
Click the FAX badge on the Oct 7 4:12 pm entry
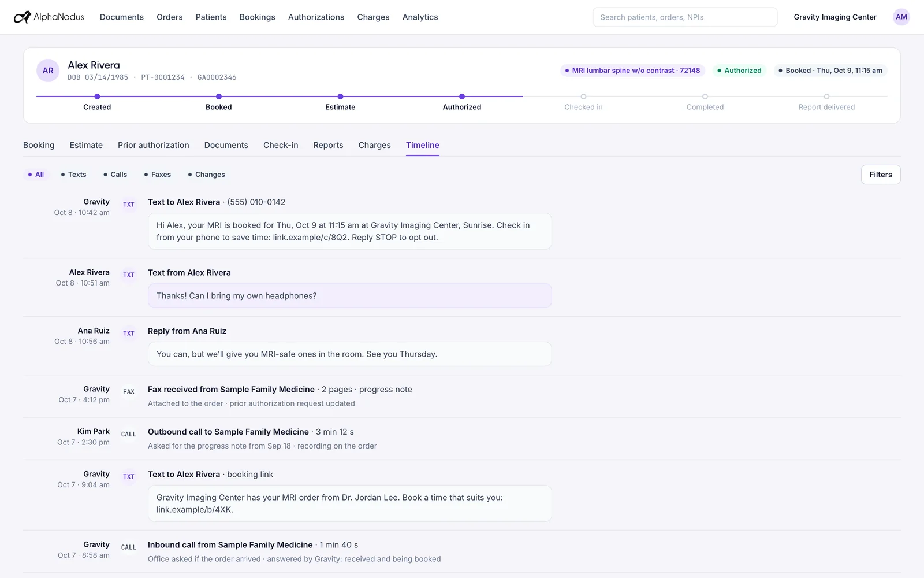click(x=129, y=392)
